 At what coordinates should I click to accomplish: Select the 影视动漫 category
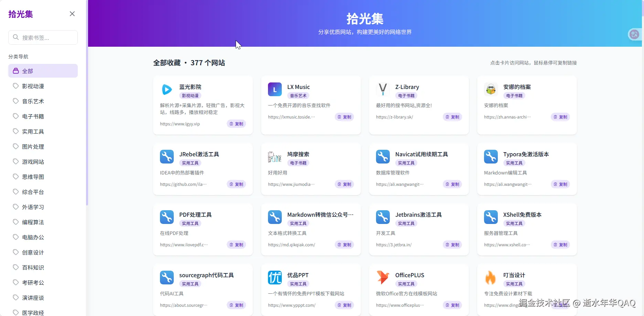[x=33, y=86]
